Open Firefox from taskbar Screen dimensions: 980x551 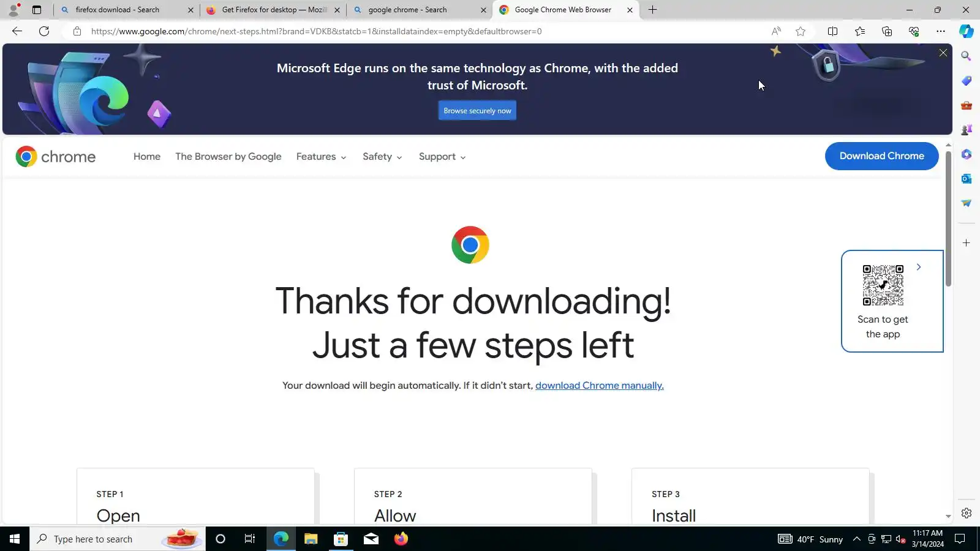pyautogui.click(x=401, y=539)
